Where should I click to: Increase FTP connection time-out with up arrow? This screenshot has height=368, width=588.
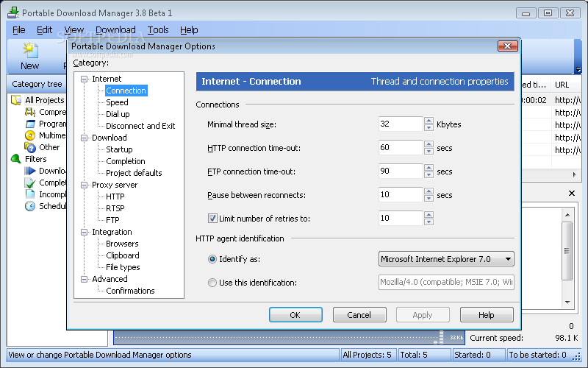tap(429, 168)
